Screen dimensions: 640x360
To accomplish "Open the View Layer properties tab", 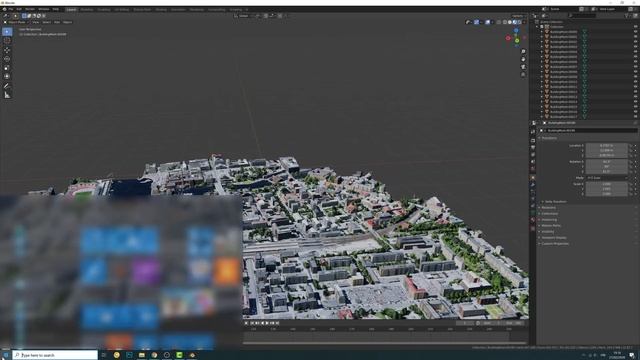I will pos(533,155).
